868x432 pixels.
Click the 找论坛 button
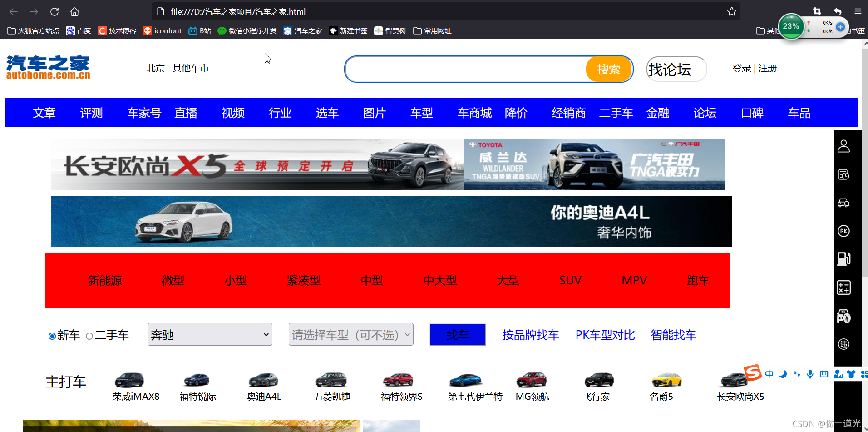676,69
